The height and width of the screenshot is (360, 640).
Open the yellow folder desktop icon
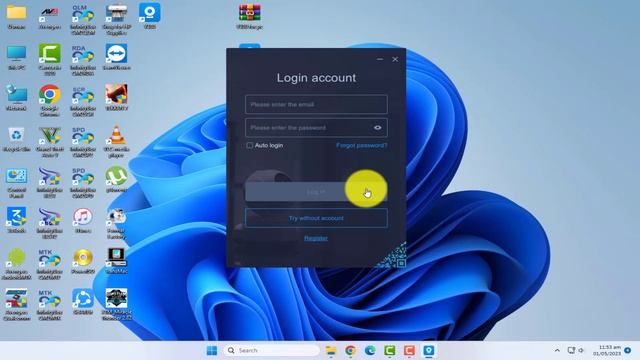point(16,17)
